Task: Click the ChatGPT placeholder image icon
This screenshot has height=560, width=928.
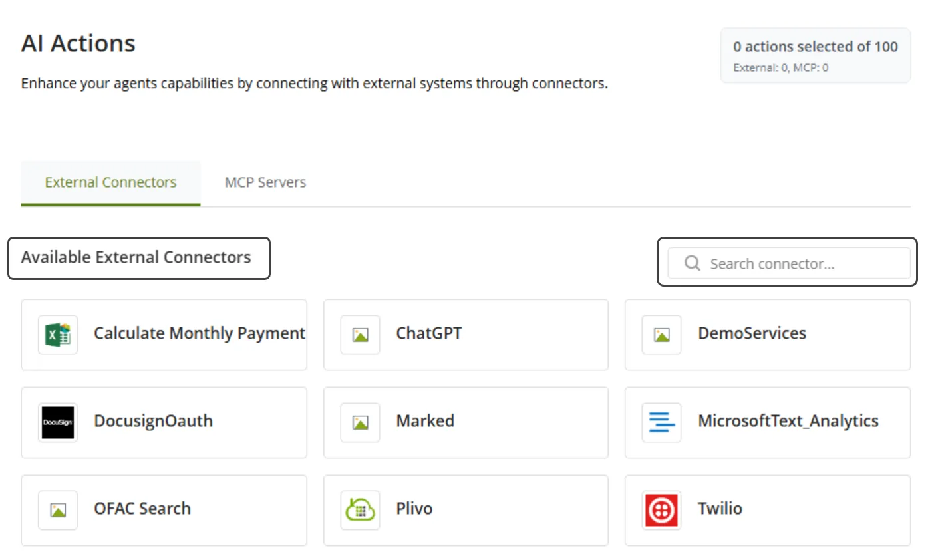Action: tap(360, 335)
